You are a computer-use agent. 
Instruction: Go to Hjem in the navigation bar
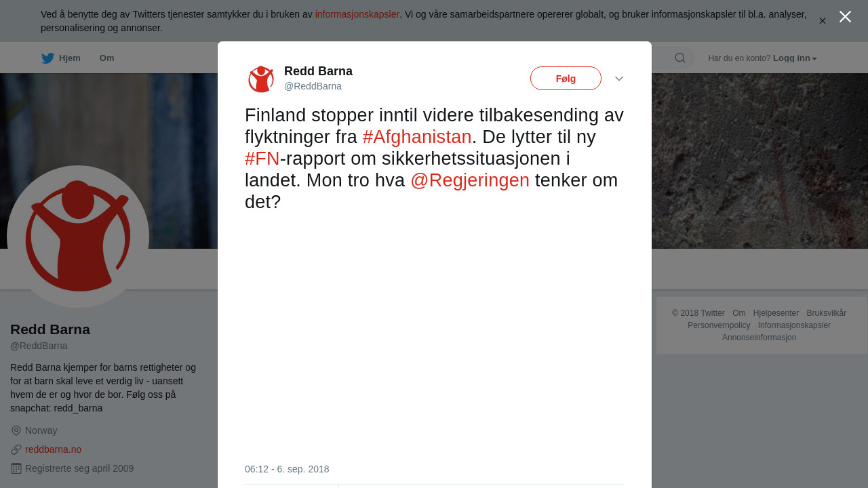(x=70, y=58)
